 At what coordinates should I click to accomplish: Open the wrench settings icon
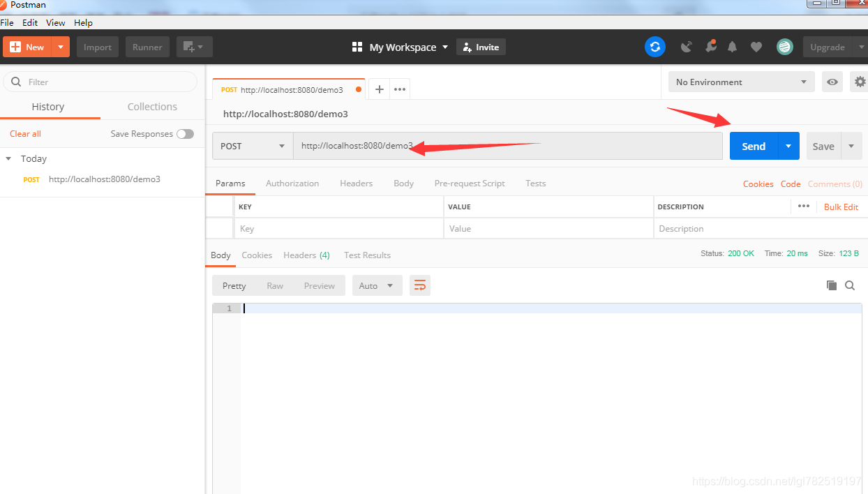[710, 47]
